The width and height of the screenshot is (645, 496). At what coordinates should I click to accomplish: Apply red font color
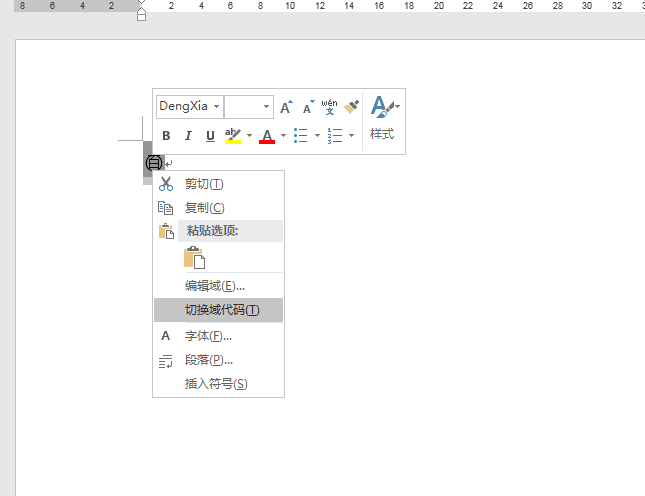(267, 136)
